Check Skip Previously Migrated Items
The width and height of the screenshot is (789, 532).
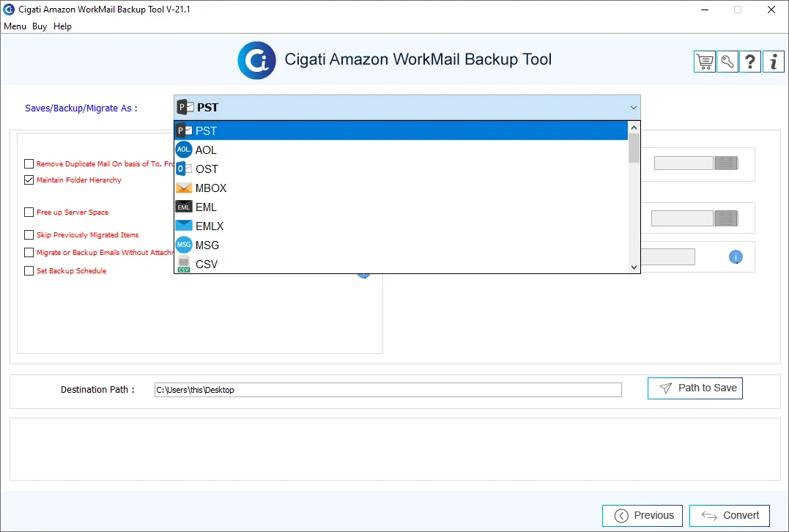29,235
